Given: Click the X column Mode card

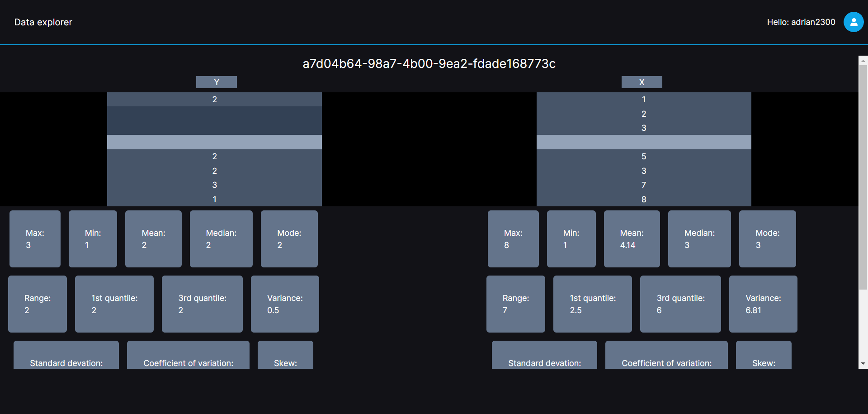Looking at the screenshot, I should pos(767,239).
